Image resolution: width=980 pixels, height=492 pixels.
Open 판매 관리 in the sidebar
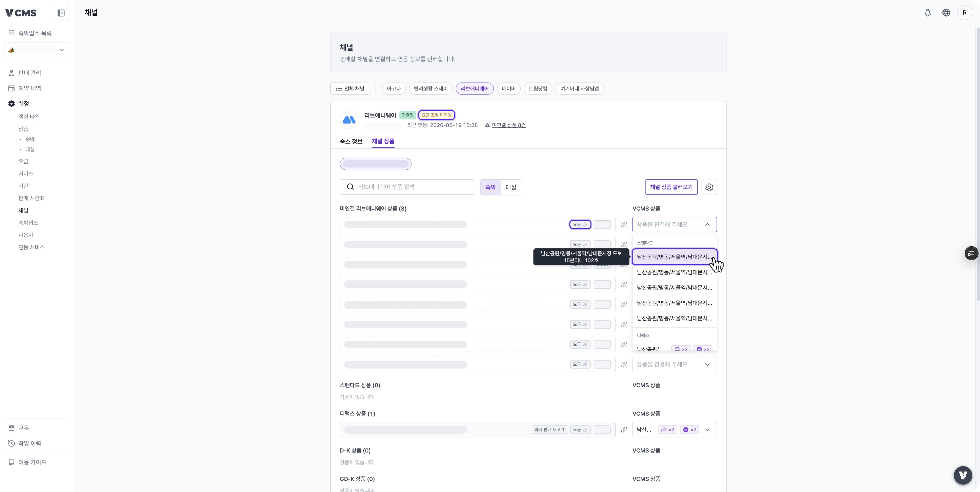coord(30,73)
